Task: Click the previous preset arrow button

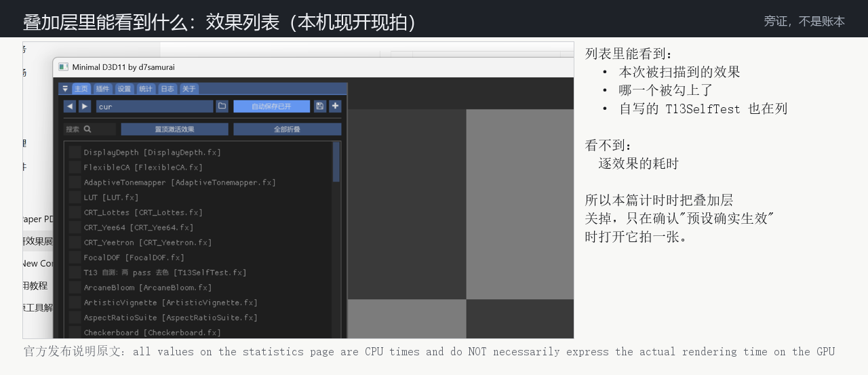Action: tap(69, 106)
